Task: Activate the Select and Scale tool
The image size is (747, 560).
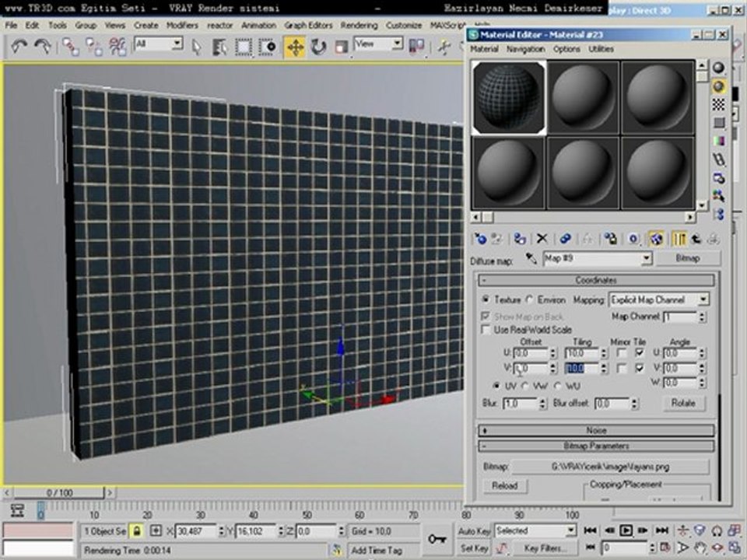Action: point(341,47)
